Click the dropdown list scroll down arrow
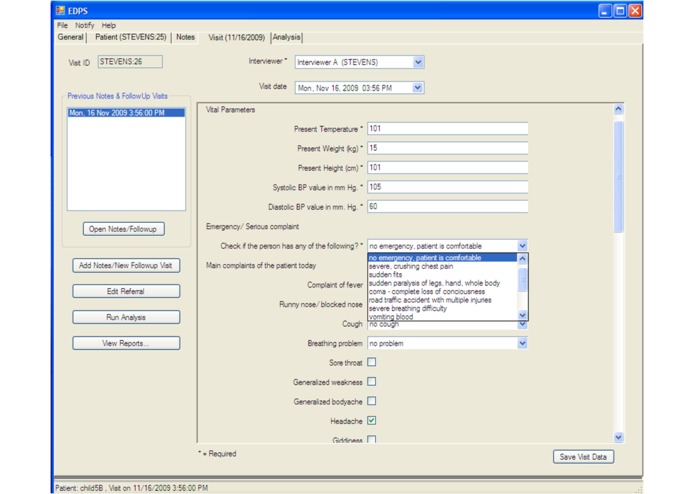 pyautogui.click(x=523, y=315)
